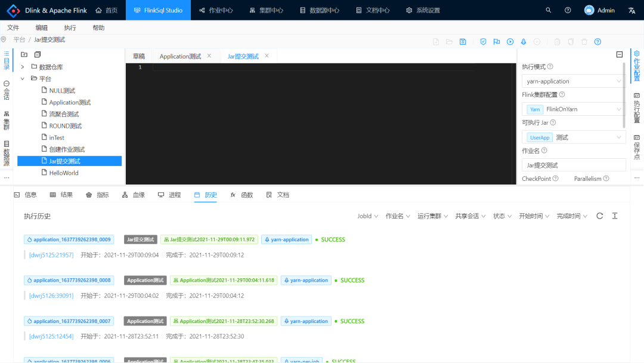Open the 状态 filter dropdown
The image size is (644, 363).
502,216
